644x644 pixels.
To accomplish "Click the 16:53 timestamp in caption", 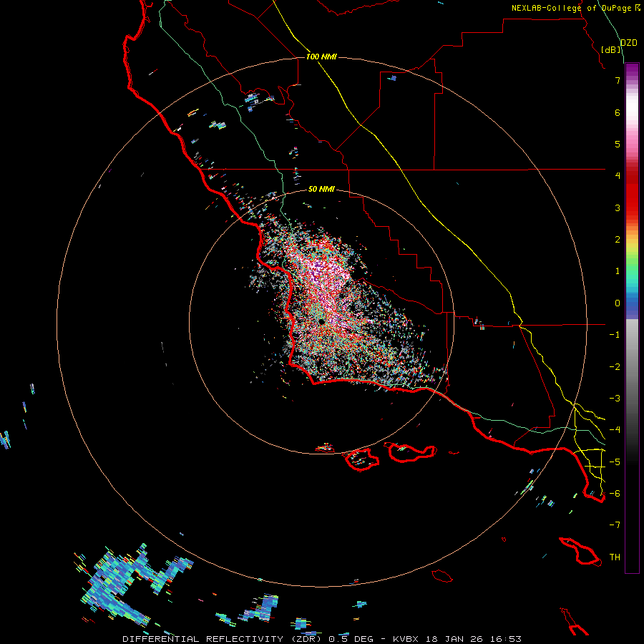I will click(506, 639).
